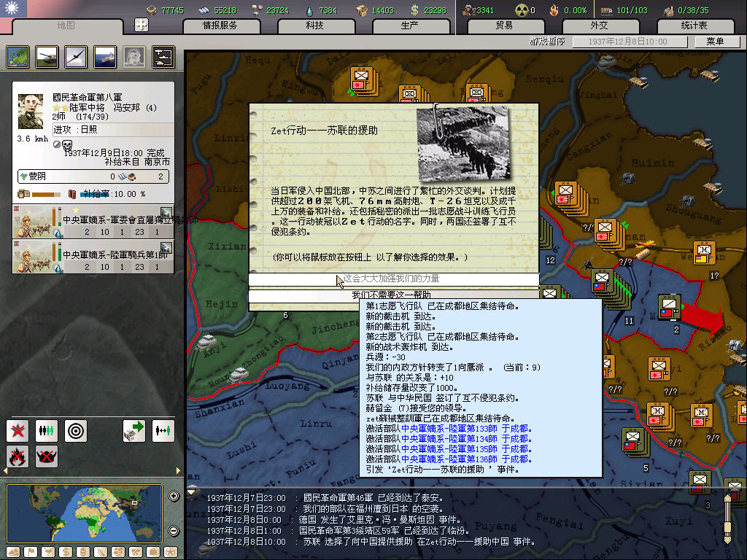
Task: Select the land units tank icon
Action: 47,57
